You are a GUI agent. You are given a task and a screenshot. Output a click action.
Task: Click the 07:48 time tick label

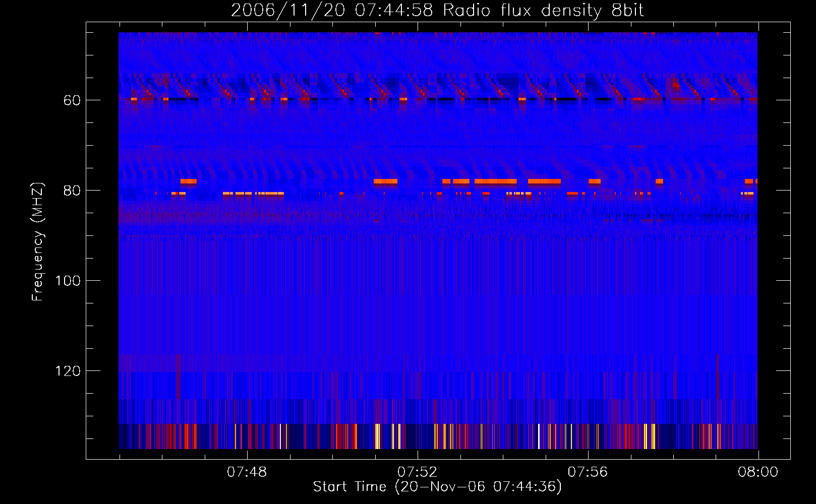[x=247, y=472]
